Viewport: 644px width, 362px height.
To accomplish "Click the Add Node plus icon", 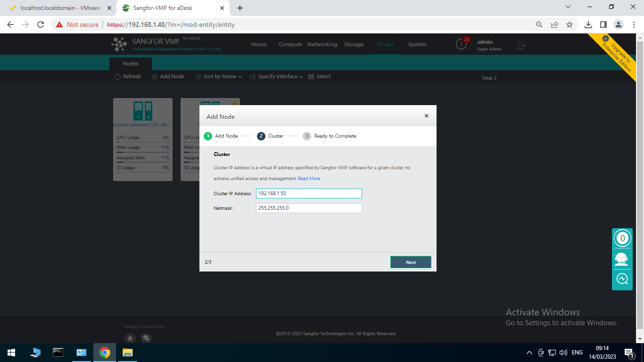I will (155, 76).
